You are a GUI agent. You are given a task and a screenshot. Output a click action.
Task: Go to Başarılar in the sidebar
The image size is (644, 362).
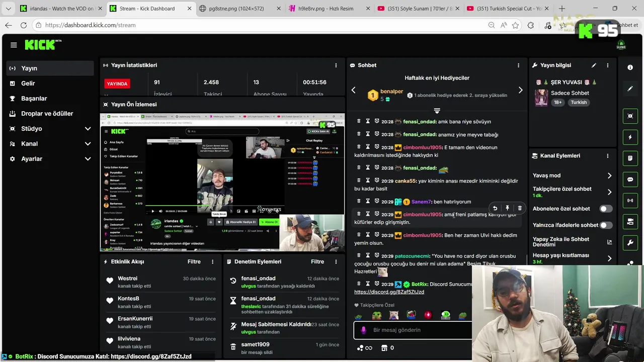coord(50,99)
